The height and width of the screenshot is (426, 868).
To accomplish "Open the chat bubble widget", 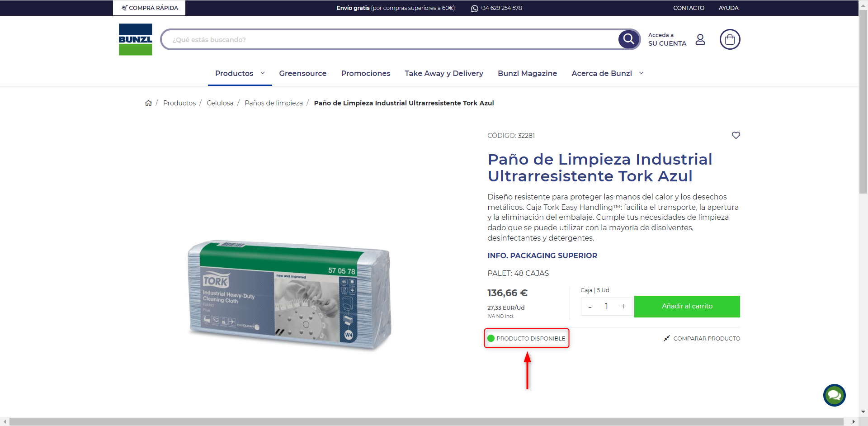I will pos(835,395).
